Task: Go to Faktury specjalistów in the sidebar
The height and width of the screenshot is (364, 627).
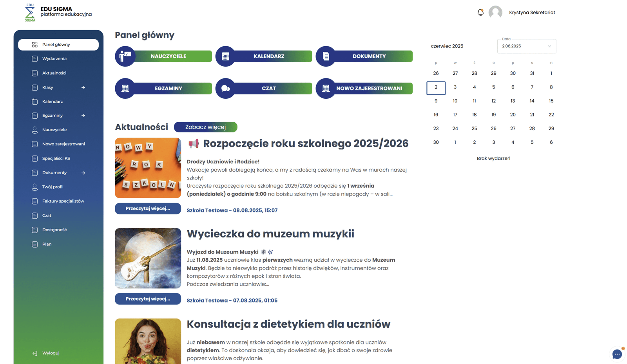Action: (63, 201)
